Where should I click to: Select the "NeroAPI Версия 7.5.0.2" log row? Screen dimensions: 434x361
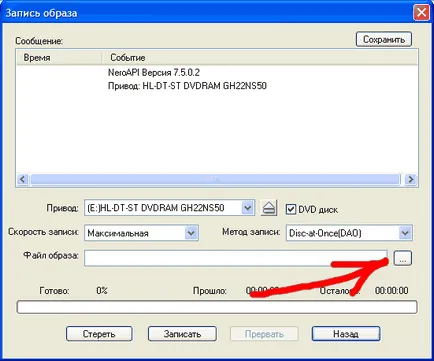pyautogui.click(x=154, y=72)
